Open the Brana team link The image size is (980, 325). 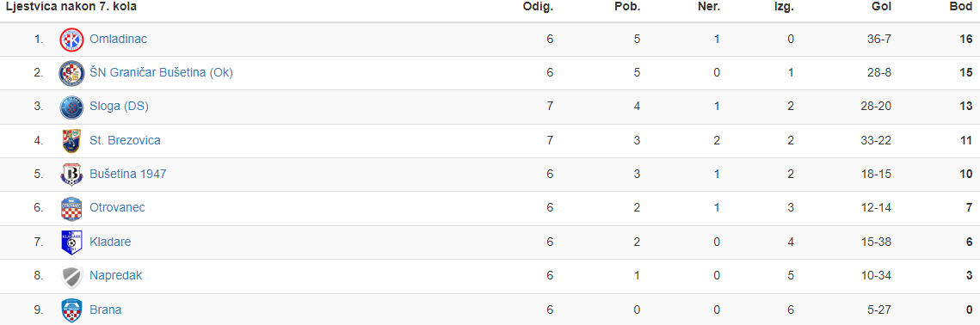[106, 310]
